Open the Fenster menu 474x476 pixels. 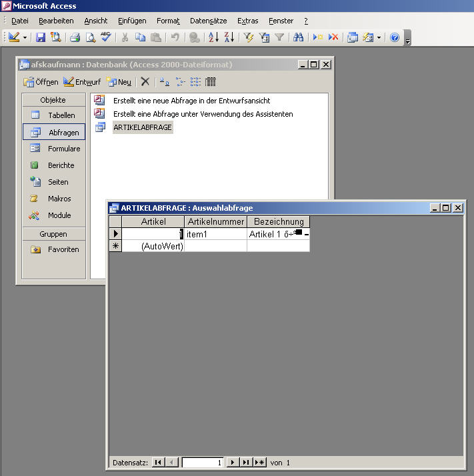pos(281,21)
